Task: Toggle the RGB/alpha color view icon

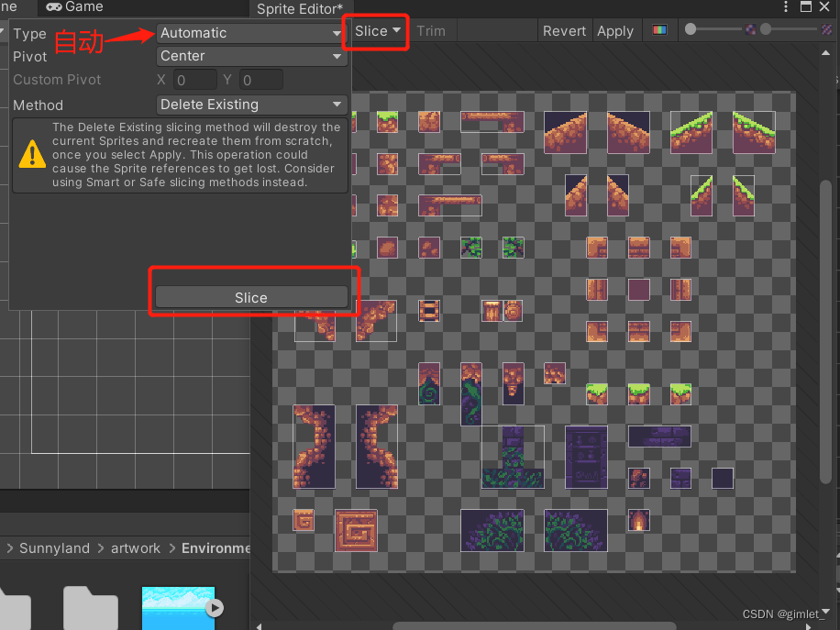Action: pyautogui.click(x=659, y=30)
